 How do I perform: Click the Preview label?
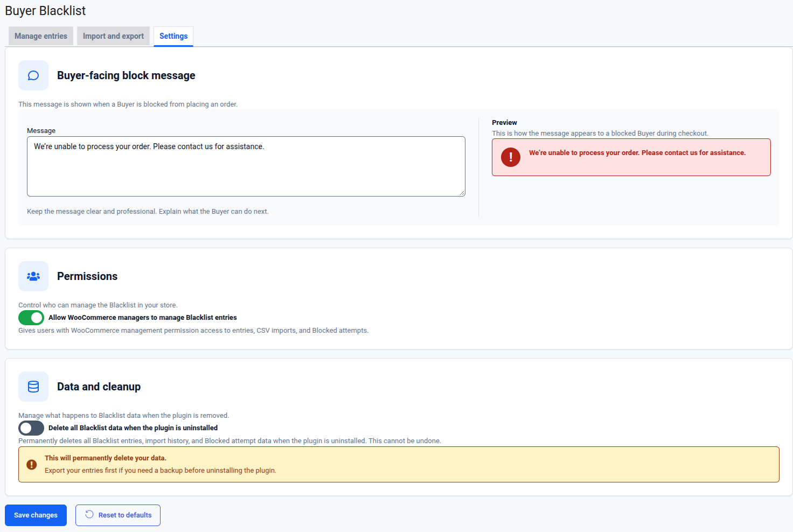(x=504, y=123)
